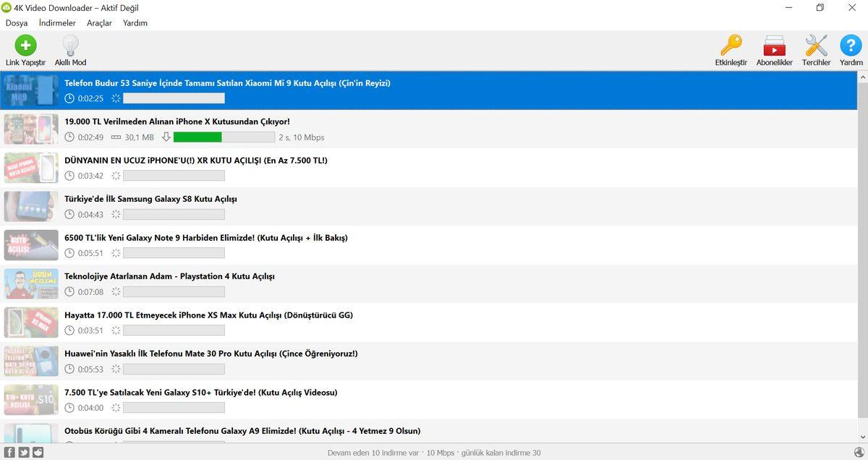Screen dimensions: 868x460
Task: Open Abonelikler subscriptions icon
Action: (774, 46)
